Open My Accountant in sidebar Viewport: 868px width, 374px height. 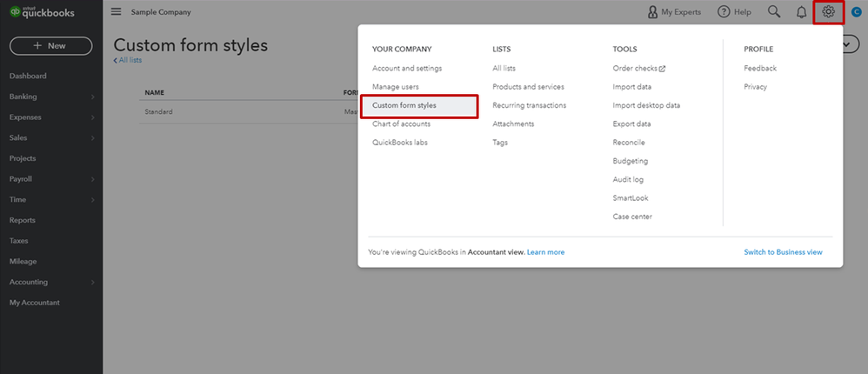tap(34, 303)
